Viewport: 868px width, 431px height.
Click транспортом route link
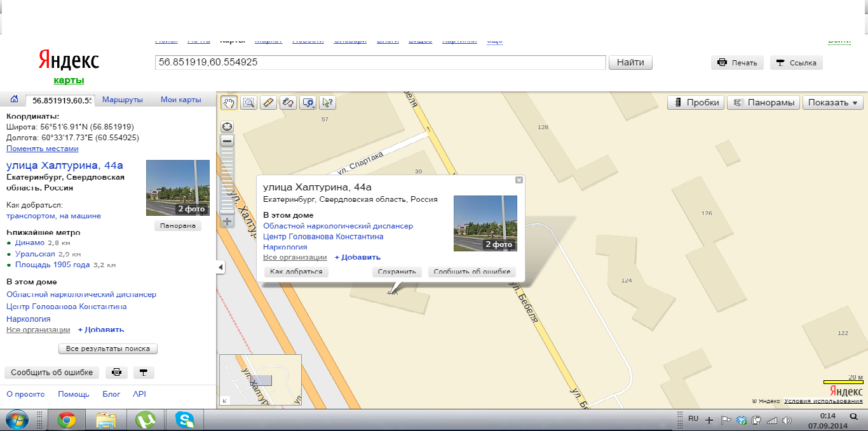pos(31,216)
